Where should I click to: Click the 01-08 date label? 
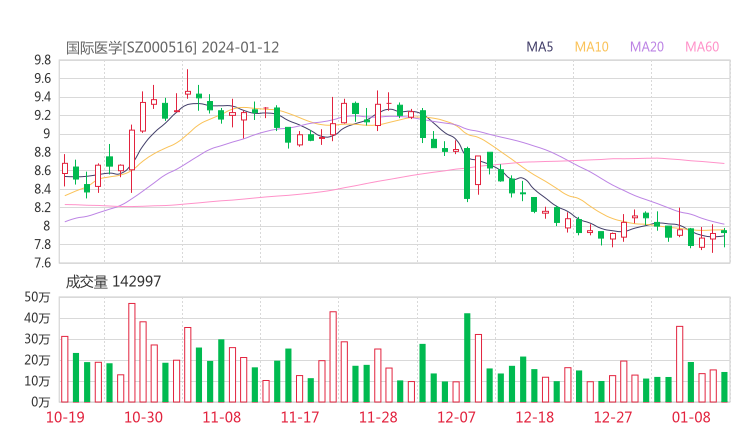(x=691, y=417)
